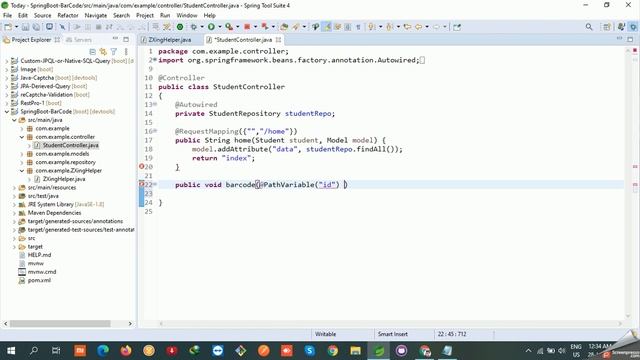Open Skype from the taskbar

310,351
